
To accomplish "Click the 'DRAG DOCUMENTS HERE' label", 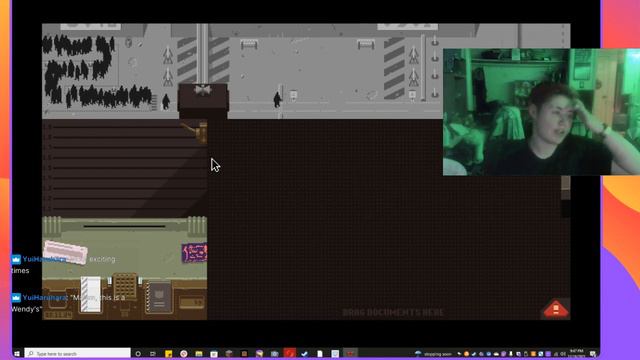I will [x=393, y=313].
